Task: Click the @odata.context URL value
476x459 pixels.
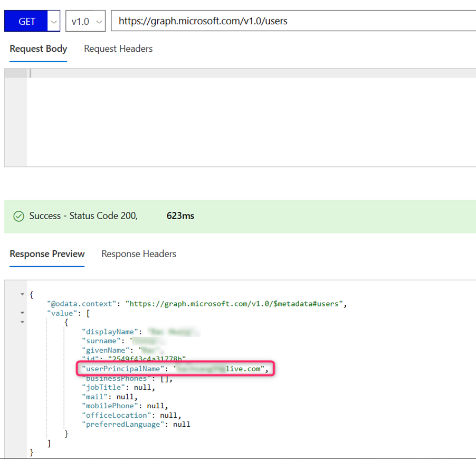Action: 234,304
